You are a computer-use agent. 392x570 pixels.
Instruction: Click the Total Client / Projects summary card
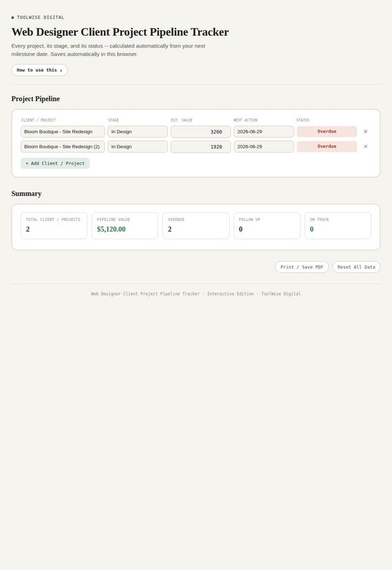54,226
